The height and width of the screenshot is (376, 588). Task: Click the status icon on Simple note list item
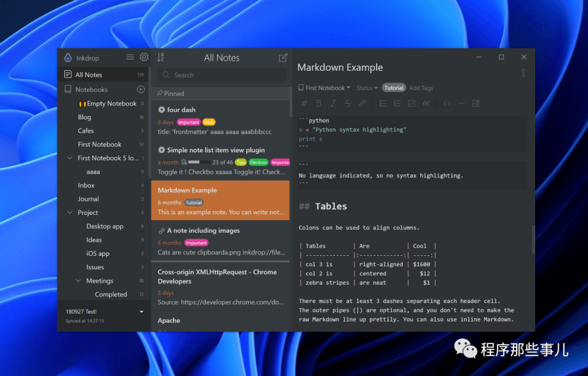coord(162,150)
